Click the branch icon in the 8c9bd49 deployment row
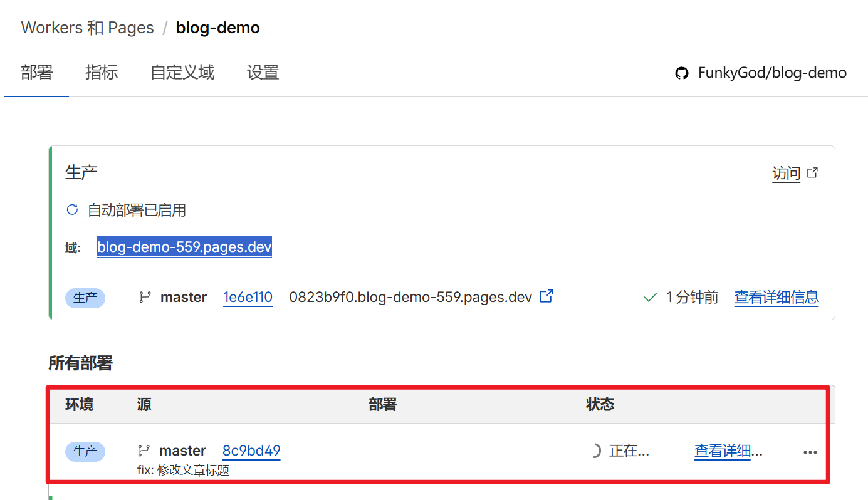868x500 pixels. 144,451
